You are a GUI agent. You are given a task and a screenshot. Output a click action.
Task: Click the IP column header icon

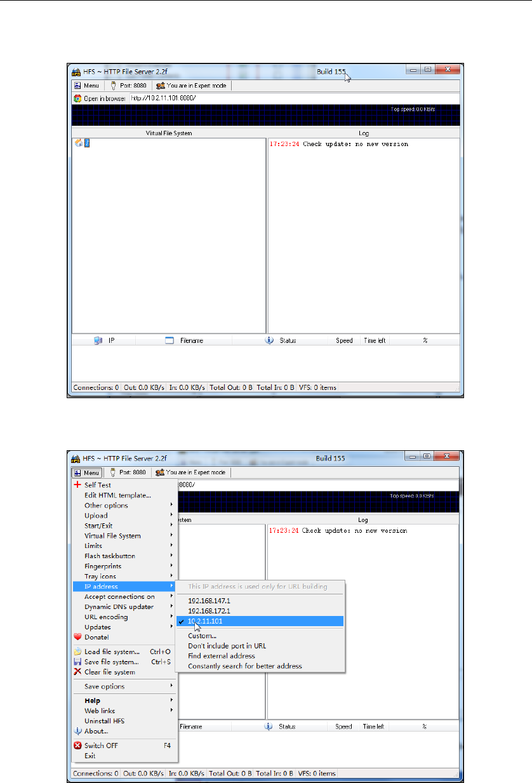tap(98, 340)
